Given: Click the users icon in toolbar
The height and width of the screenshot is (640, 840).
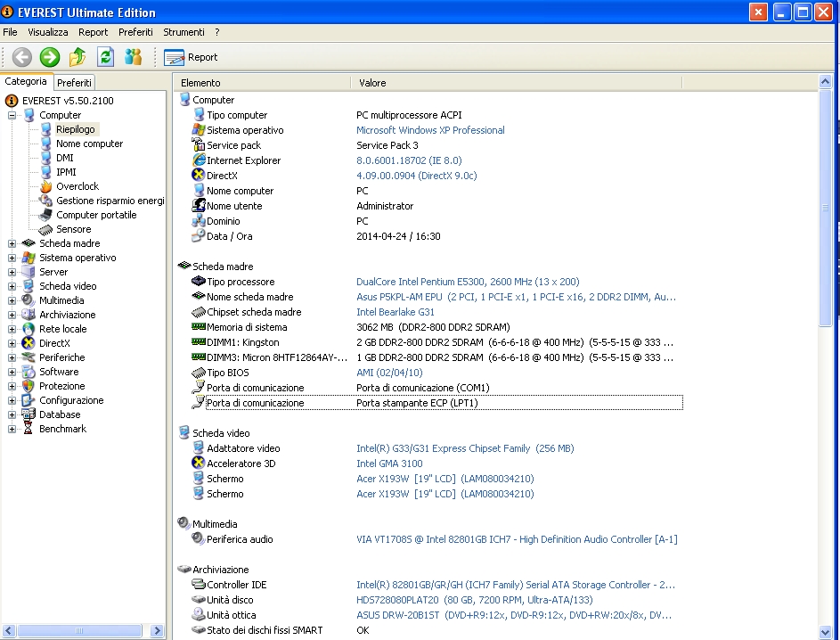Looking at the screenshot, I should click(134, 57).
